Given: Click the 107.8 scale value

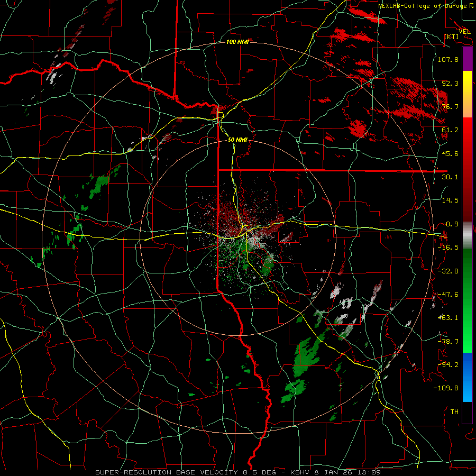Looking at the screenshot, I should click(x=448, y=59).
